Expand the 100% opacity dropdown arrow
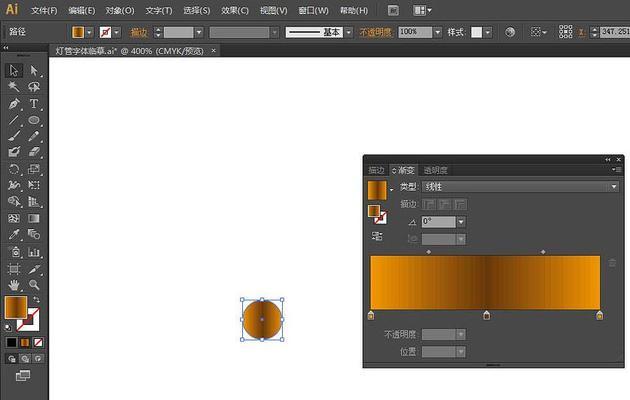Viewport: 630px width, 400px height. pos(438,32)
